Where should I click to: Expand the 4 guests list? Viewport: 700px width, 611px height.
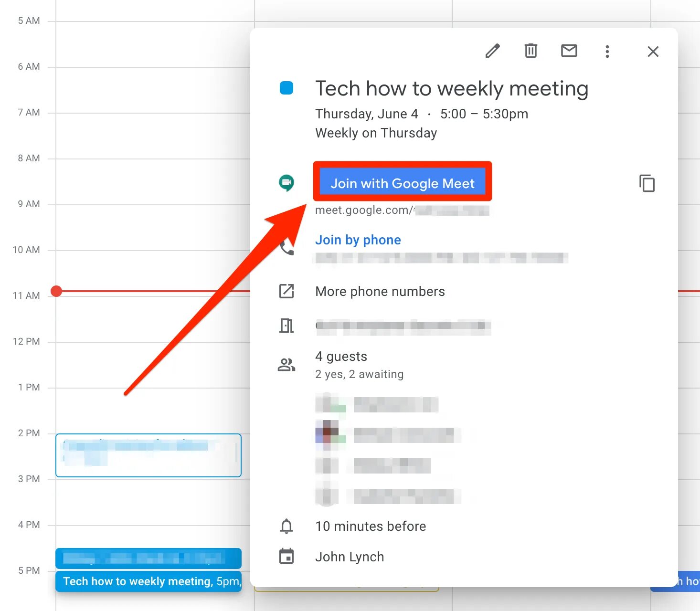[341, 357]
